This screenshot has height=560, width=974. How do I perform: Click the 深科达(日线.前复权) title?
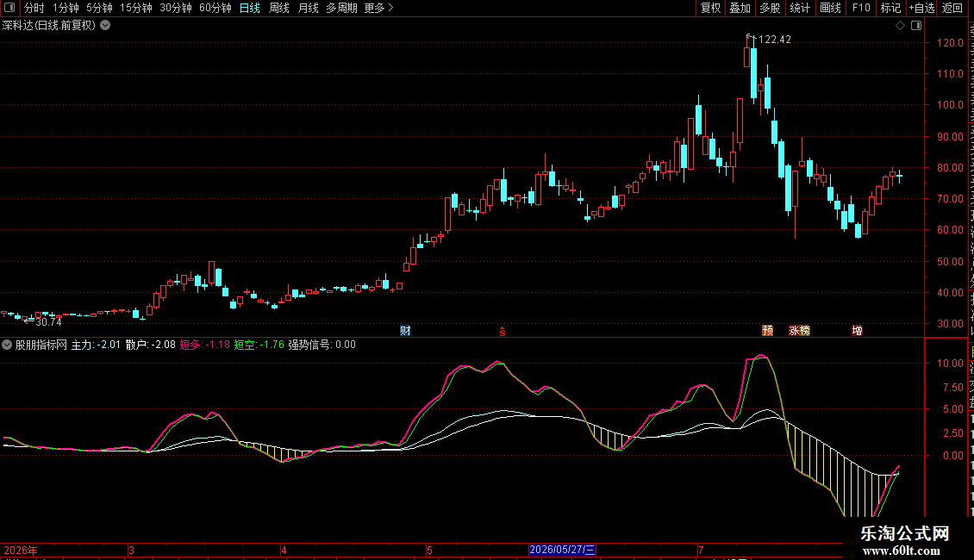click(49, 26)
